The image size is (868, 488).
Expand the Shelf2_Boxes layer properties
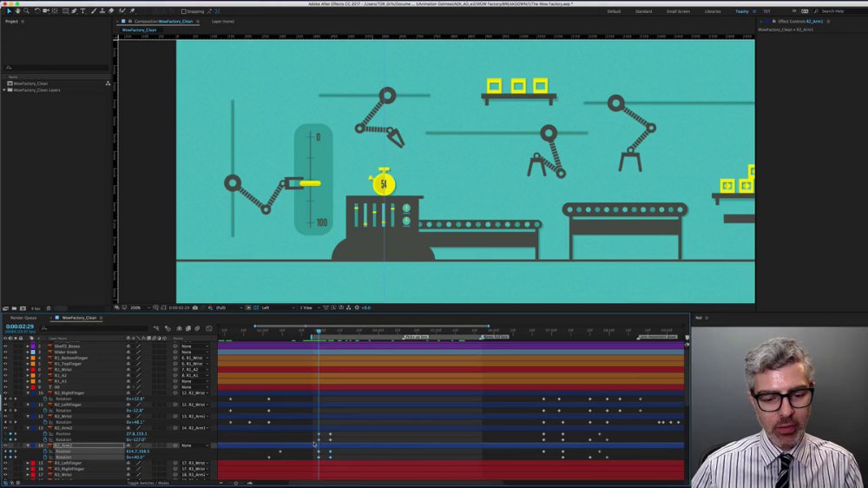[28, 346]
